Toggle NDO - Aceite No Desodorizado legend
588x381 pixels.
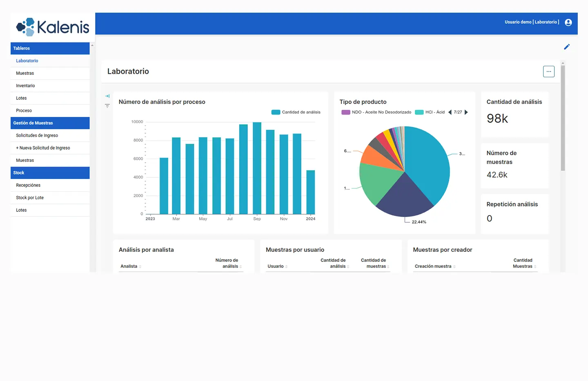click(x=376, y=112)
